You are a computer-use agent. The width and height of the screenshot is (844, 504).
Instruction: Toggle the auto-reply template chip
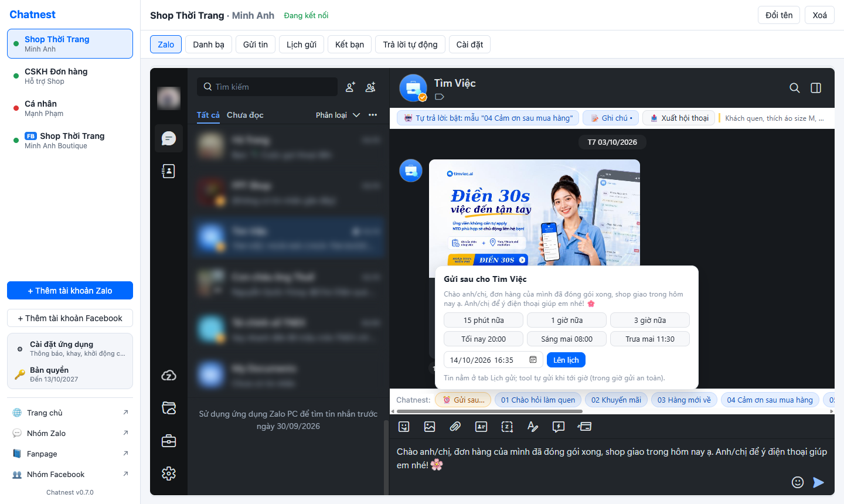point(488,118)
